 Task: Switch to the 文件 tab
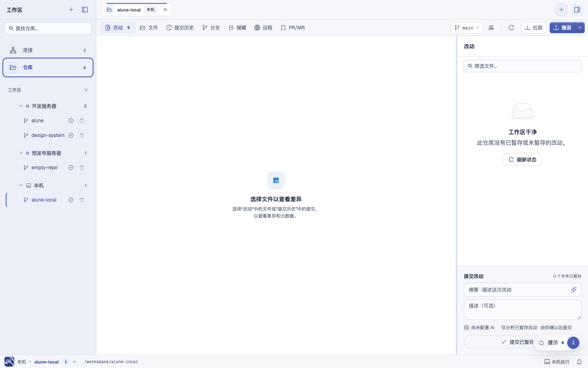click(x=149, y=28)
